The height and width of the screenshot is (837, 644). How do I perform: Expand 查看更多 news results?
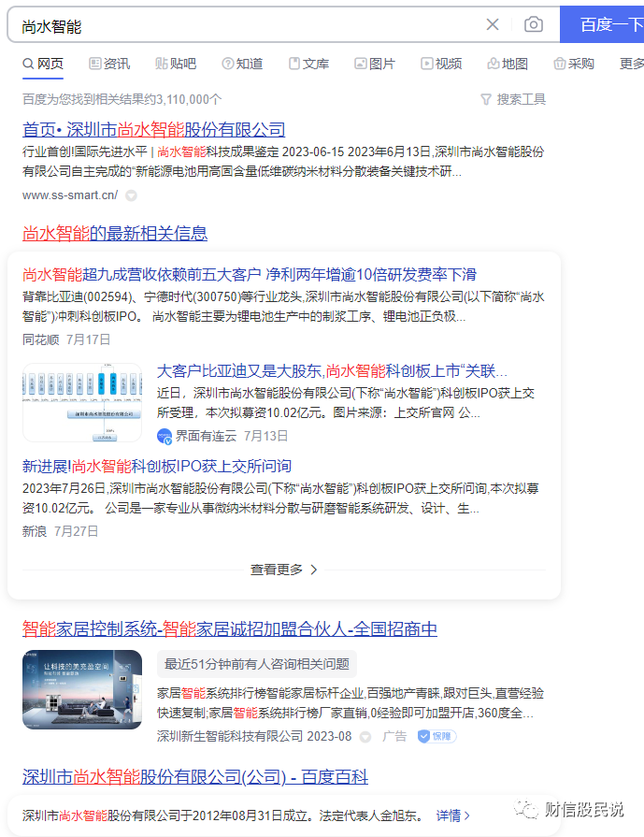pyautogui.click(x=284, y=570)
